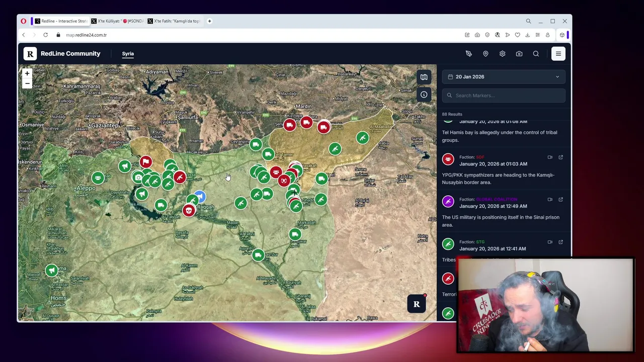This screenshot has height=362, width=644.
Task: Click the purple Global Coalition faction icon
Action: (448, 202)
